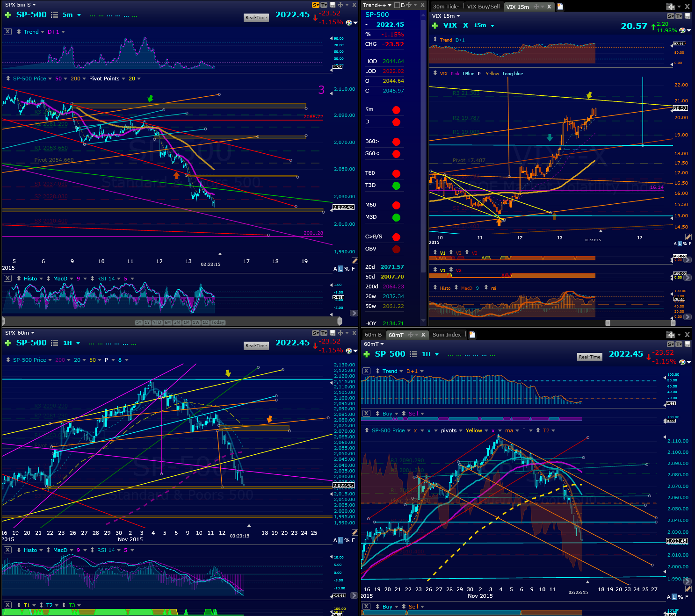
Task: Open color palette icon in VIX 15m chart
Action: 682,30
